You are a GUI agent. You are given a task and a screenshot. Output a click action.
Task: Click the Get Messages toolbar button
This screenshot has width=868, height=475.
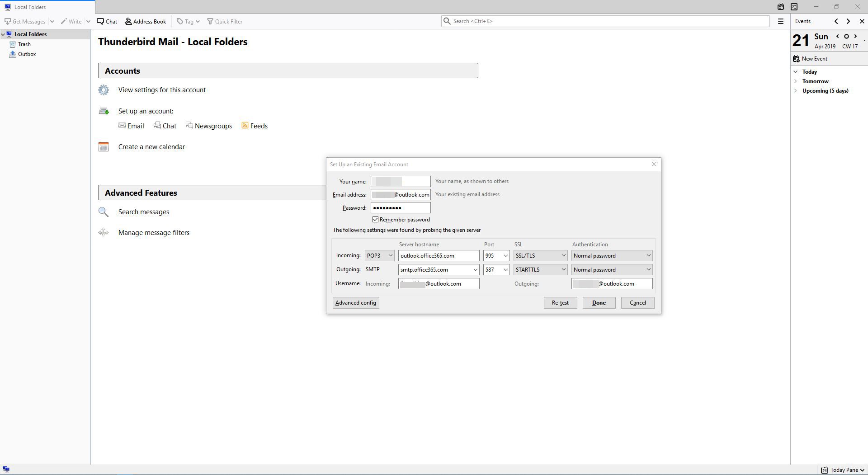[x=25, y=21]
